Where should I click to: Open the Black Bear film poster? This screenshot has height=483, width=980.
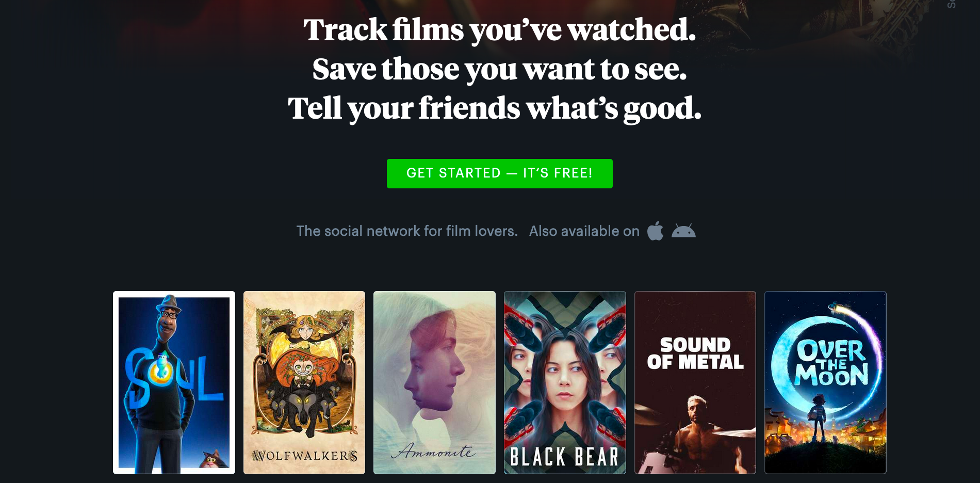click(x=565, y=382)
